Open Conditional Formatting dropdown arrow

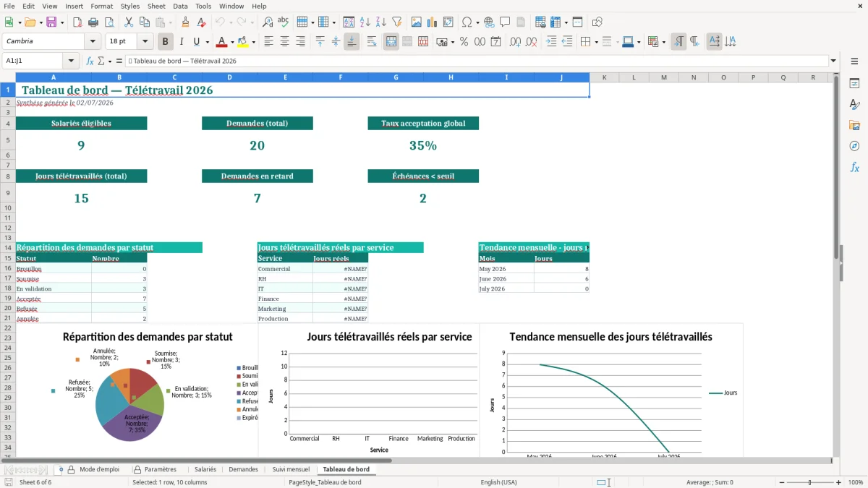663,42
